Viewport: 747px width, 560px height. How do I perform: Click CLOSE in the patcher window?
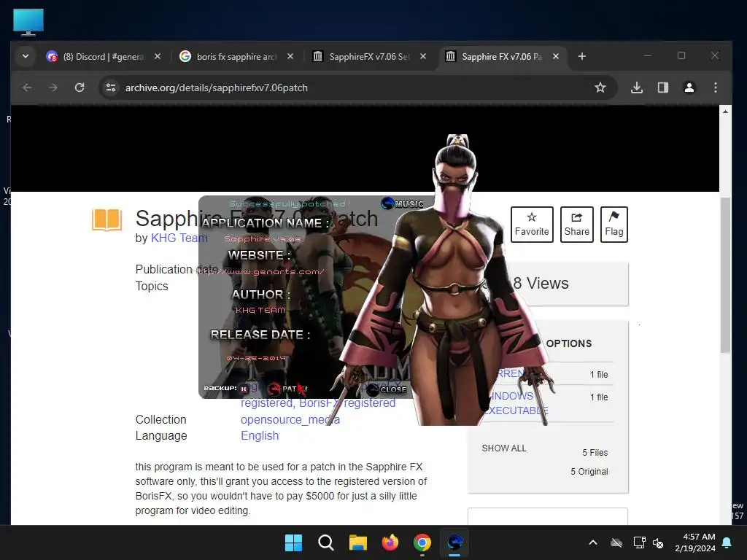tap(387, 389)
